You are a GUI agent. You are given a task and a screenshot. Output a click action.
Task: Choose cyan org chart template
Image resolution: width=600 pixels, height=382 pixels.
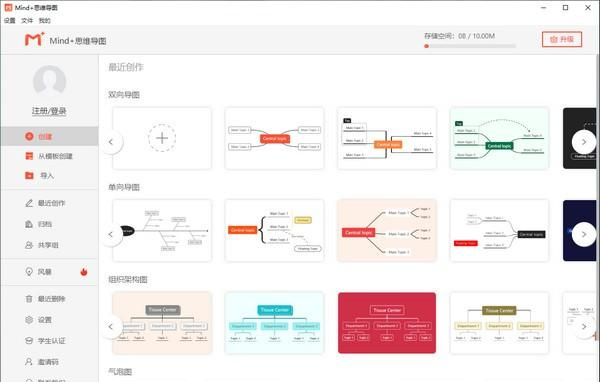coord(274,323)
